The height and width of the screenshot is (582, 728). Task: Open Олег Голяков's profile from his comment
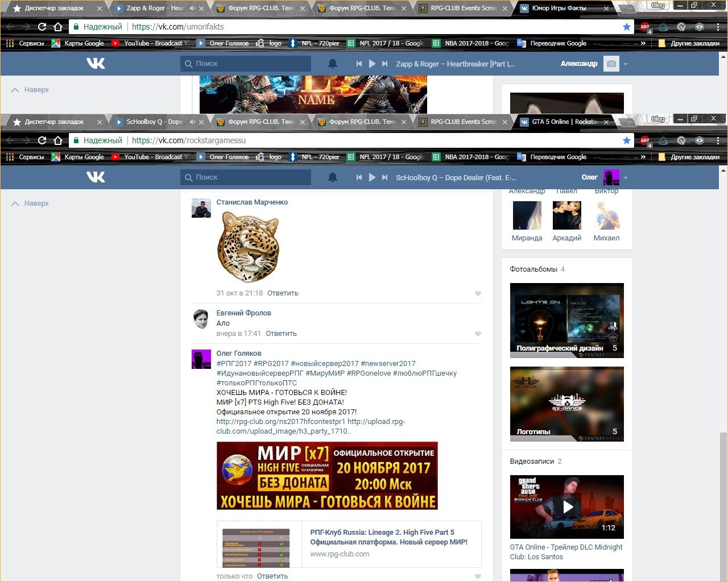[239, 354]
